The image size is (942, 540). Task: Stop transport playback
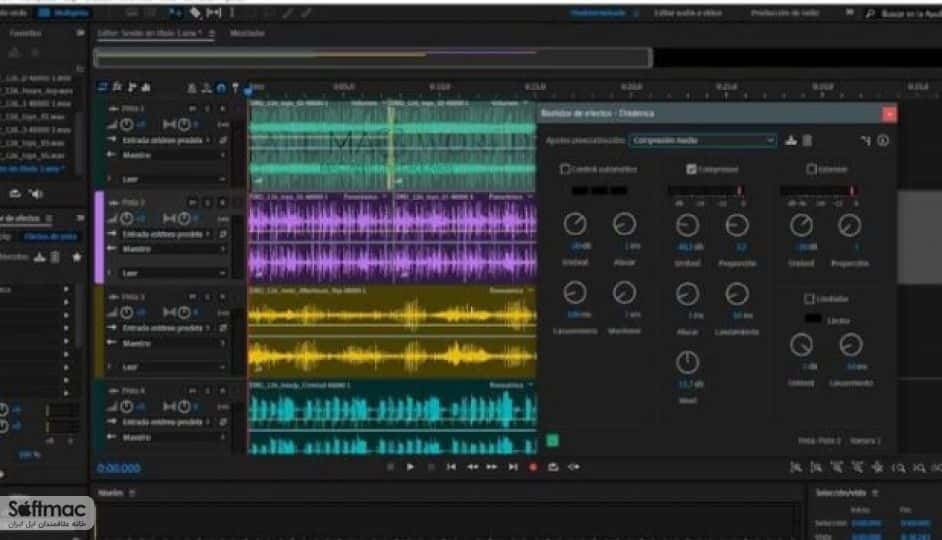click(390, 467)
